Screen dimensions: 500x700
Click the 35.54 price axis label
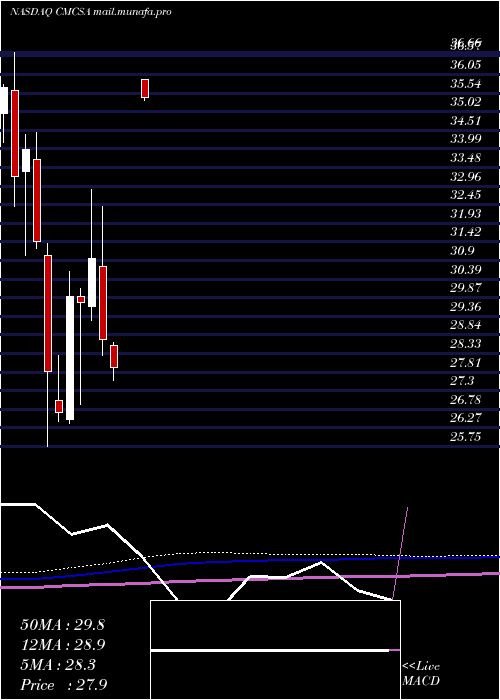(465, 83)
